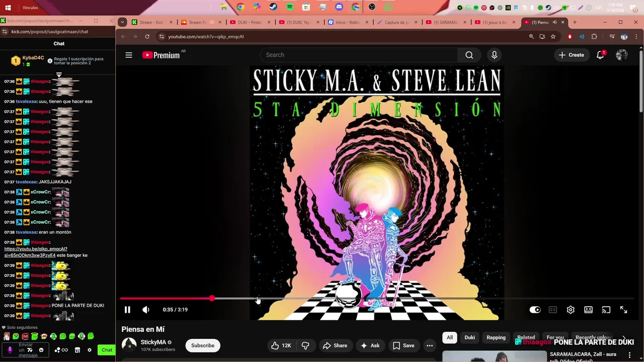Mute the YouTube player volume
Viewport: 644px width, 362px height.
pos(146,310)
